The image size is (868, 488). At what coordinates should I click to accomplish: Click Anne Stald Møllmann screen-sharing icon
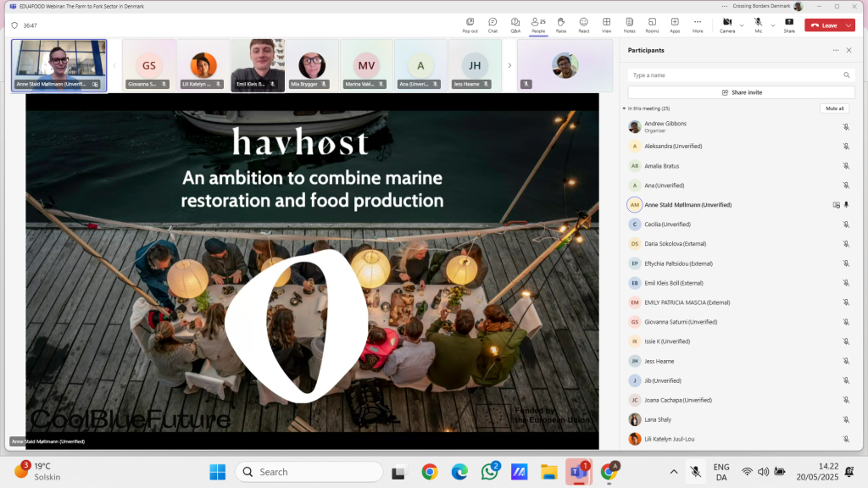836,205
